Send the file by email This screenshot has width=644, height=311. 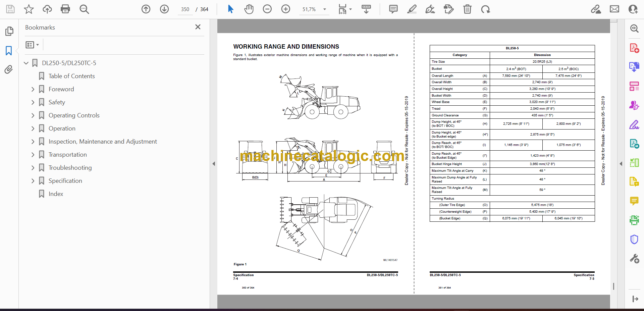point(614,9)
